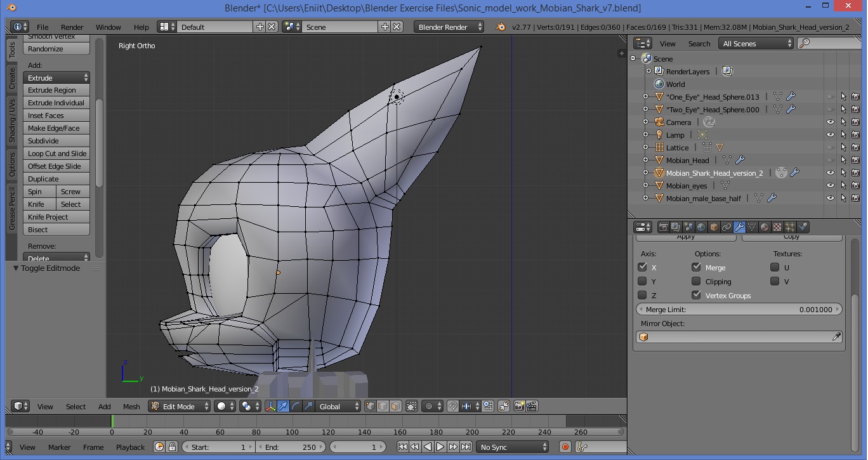Expand the Mobian_Head item in the Outliner
The image size is (868, 460).
pyautogui.click(x=645, y=160)
